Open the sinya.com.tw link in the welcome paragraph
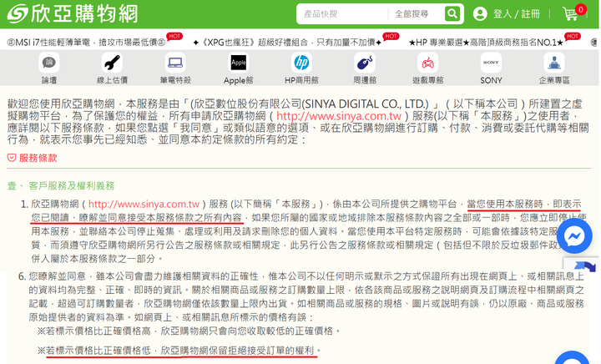Viewport: 601px width, 364px height. pyautogui.click(x=339, y=116)
